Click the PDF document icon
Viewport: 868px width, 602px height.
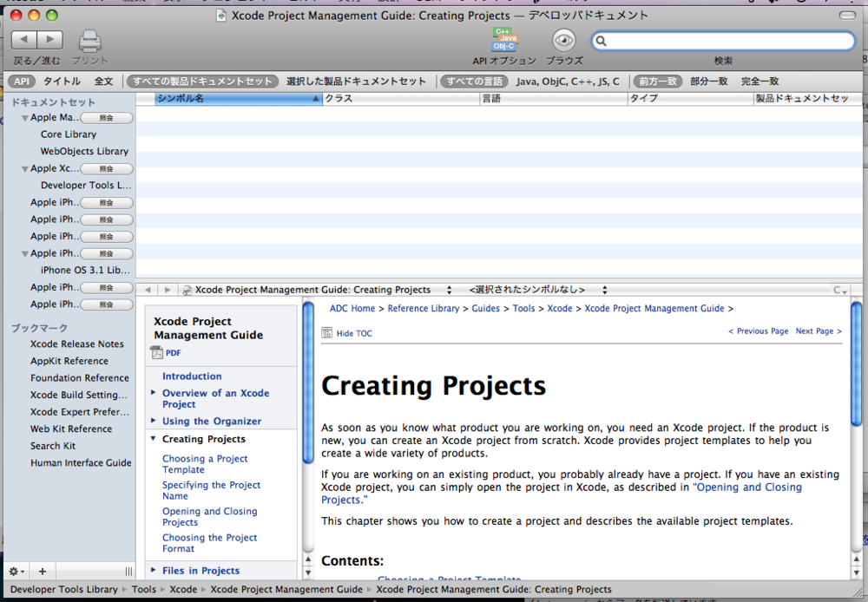[x=157, y=352]
